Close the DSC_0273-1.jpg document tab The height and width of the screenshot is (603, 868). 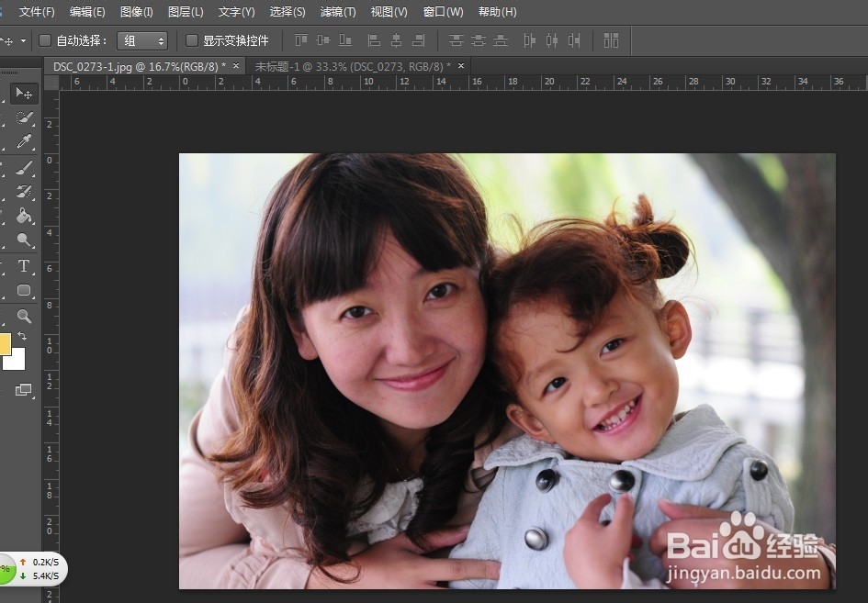coord(236,66)
